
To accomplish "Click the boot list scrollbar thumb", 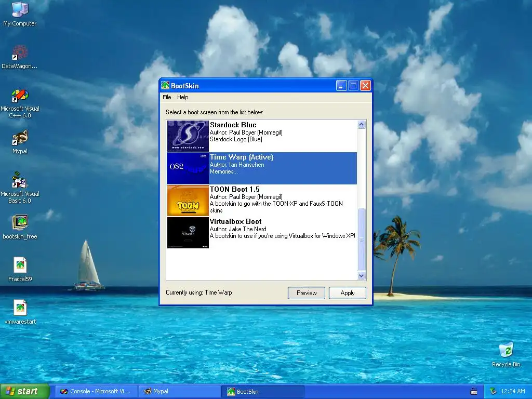I will (362, 240).
